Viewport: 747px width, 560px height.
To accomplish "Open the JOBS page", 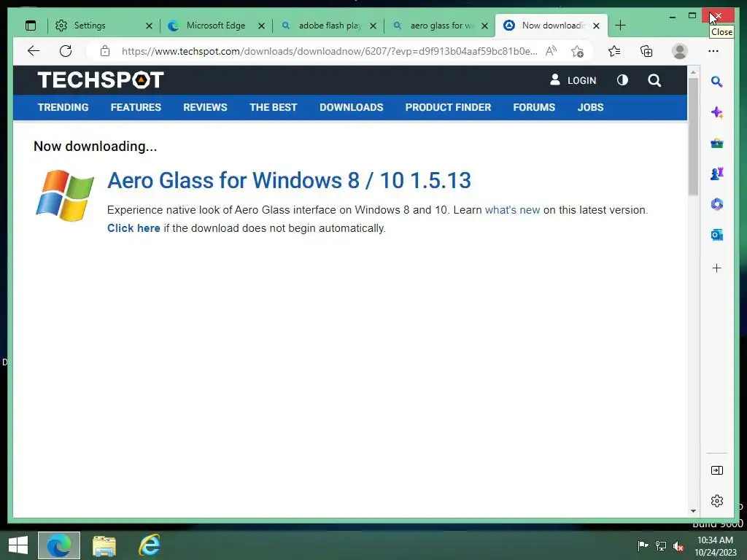I will click(x=590, y=107).
